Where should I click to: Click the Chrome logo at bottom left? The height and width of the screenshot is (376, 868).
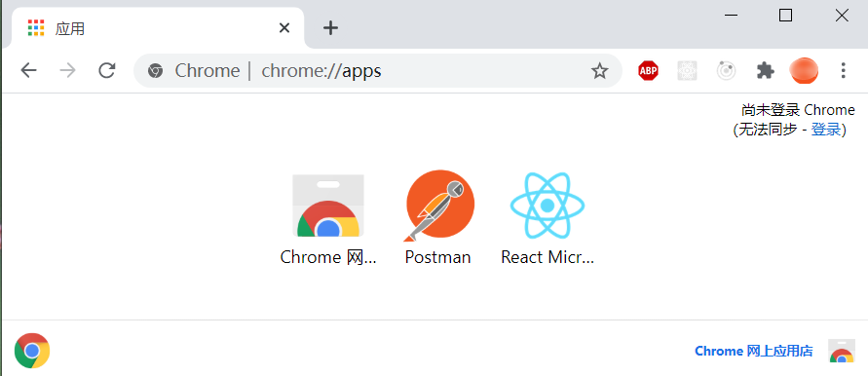point(32,351)
